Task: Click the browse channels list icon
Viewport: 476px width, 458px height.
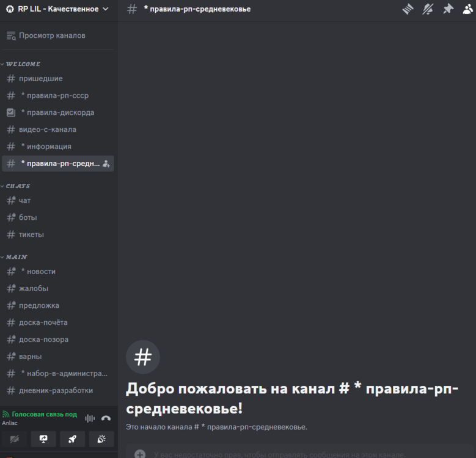Action: click(x=11, y=36)
